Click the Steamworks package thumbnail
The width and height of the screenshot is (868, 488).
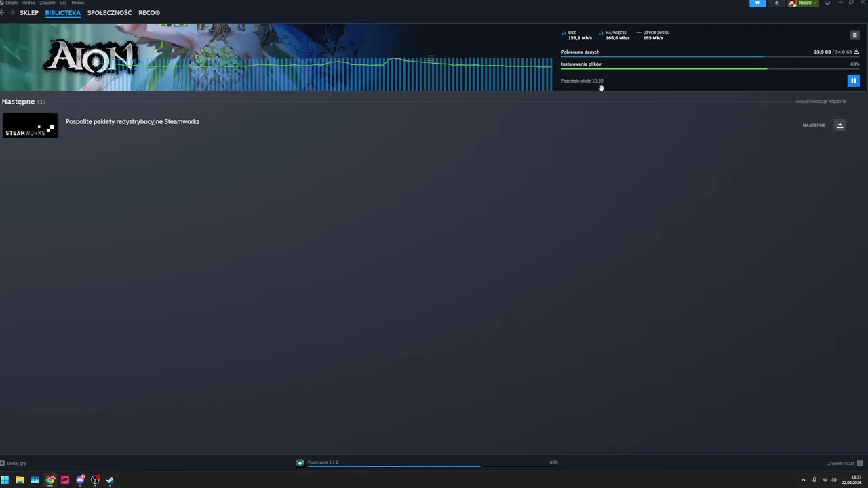[30, 125]
